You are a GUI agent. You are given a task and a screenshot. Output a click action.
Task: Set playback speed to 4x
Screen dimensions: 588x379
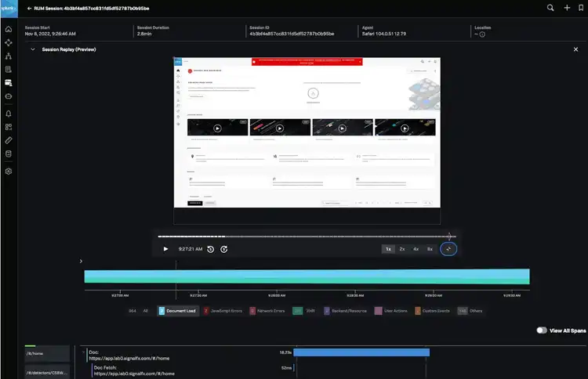(x=416, y=249)
